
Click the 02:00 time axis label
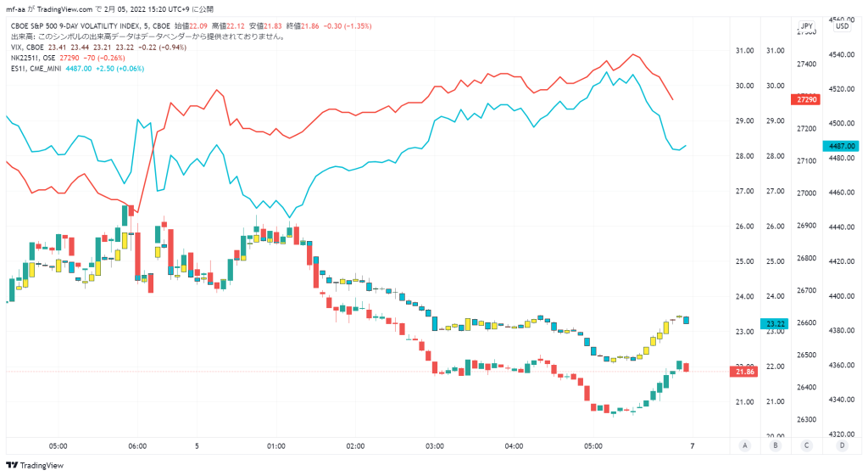(355, 446)
